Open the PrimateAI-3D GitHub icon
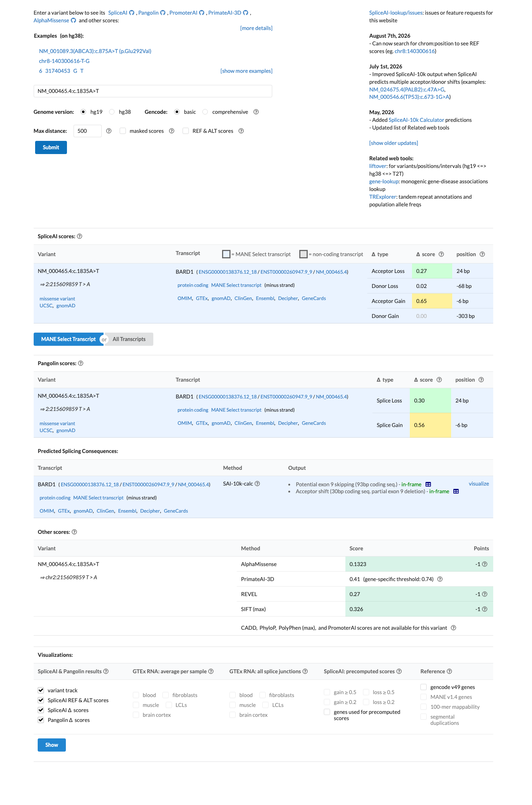 point(246,13)
